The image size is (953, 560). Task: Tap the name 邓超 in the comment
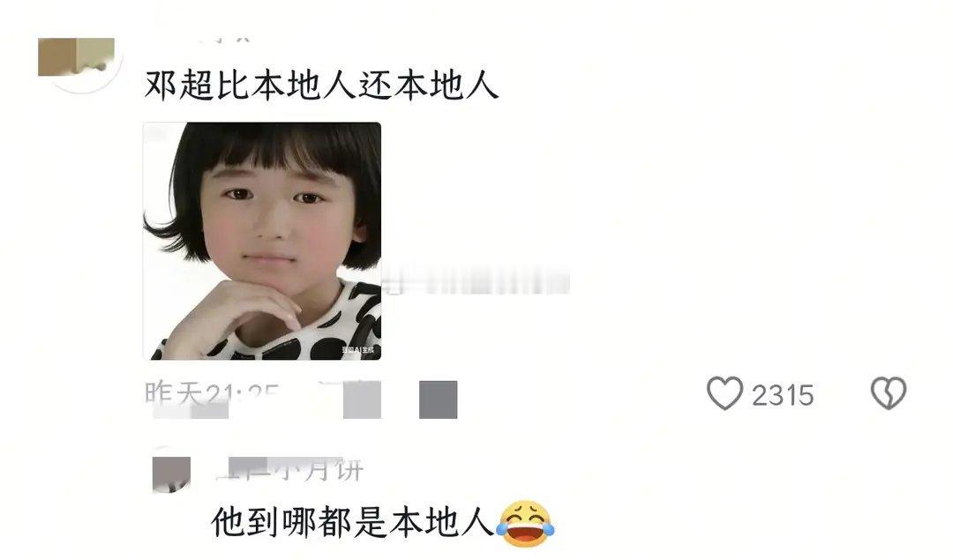click(x=180, y=85)
